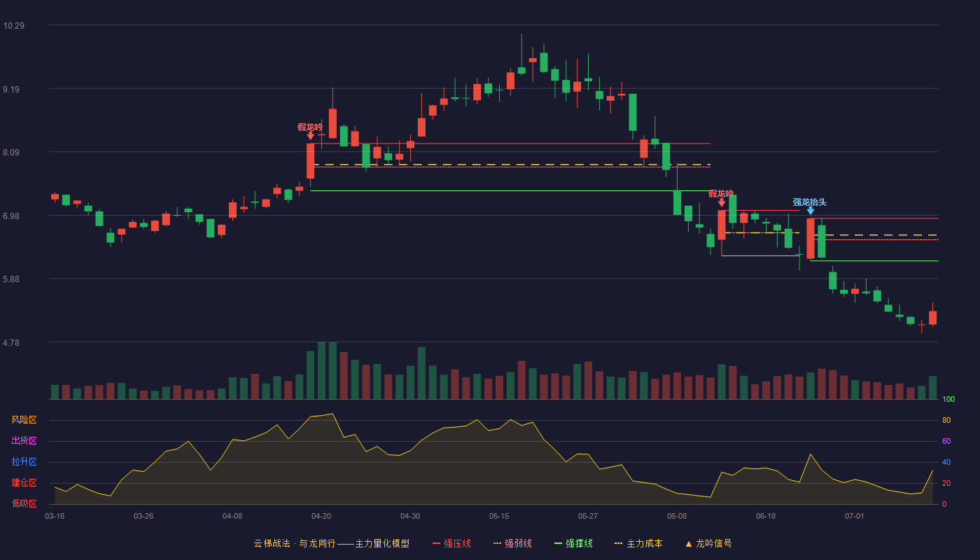Click the 04-08 date label
This screenshot has height=560, width=980.
click(232, 516)
